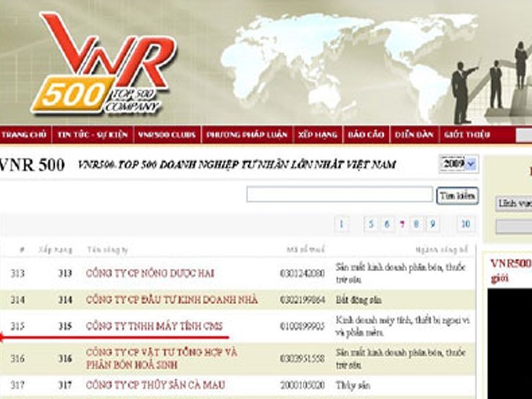Open the TIN TỨC - SỰ KIỆN menu
This screenshot has height=399, width=532.
point(92,135)
